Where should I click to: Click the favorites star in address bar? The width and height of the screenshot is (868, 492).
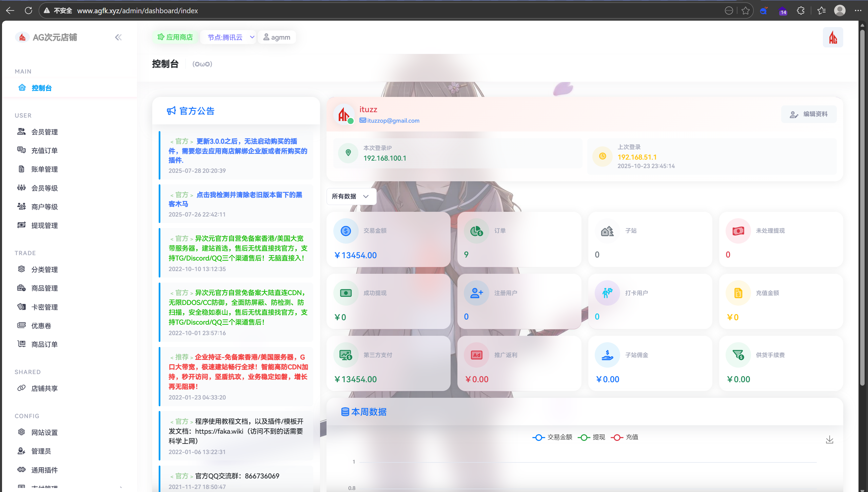[745, 11]
